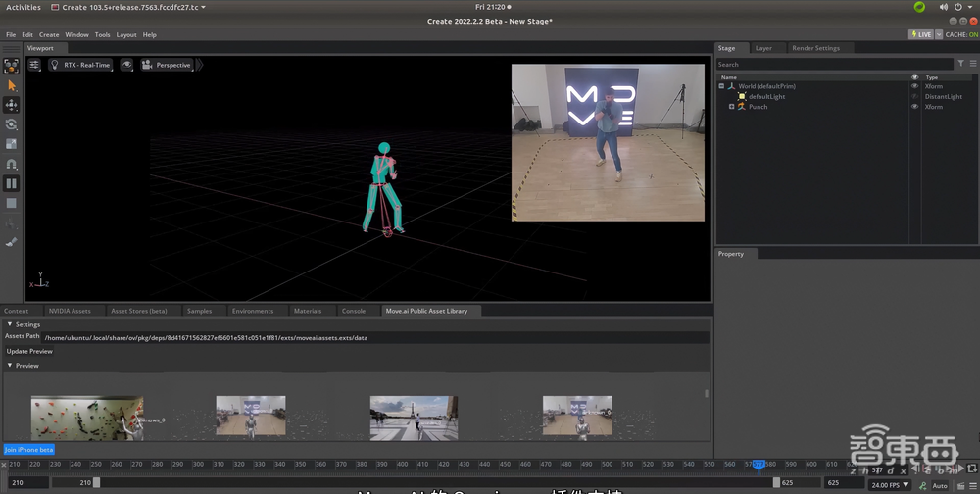This screenshot has height=494, width=980.
Task: Choose the Rotate tool in left toolbar
Action: click(12, 124)
